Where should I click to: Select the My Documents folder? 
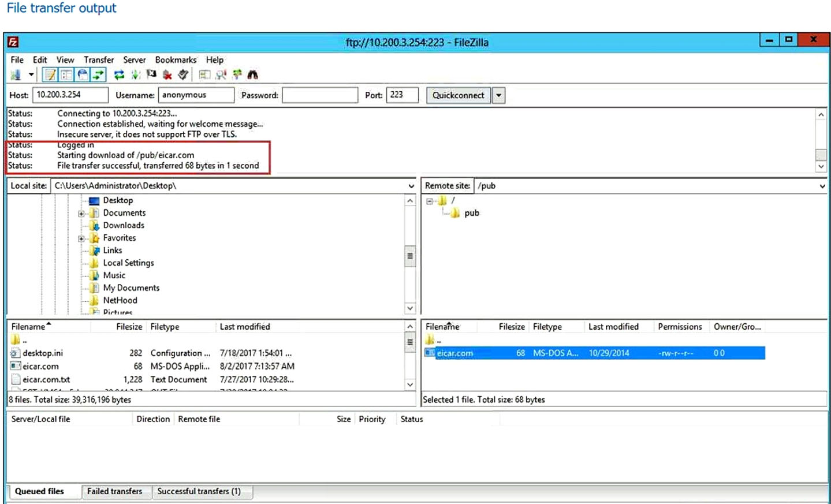tap(131, 288)
